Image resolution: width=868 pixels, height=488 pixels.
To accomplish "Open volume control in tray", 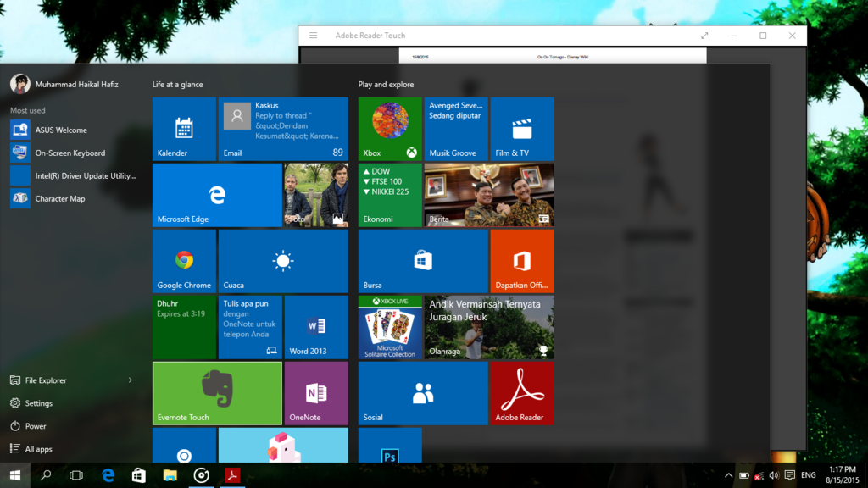I will [774, 475].
